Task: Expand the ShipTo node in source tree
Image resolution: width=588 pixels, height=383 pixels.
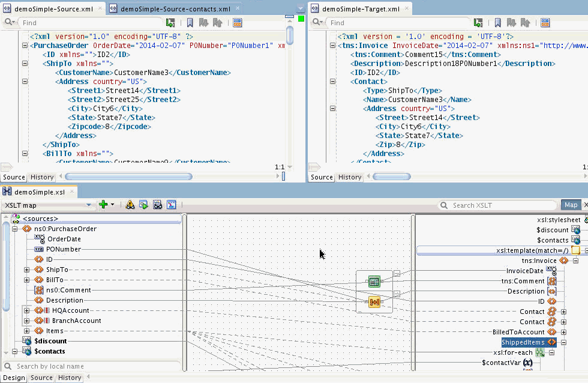Action: click(x=27, y=270)
